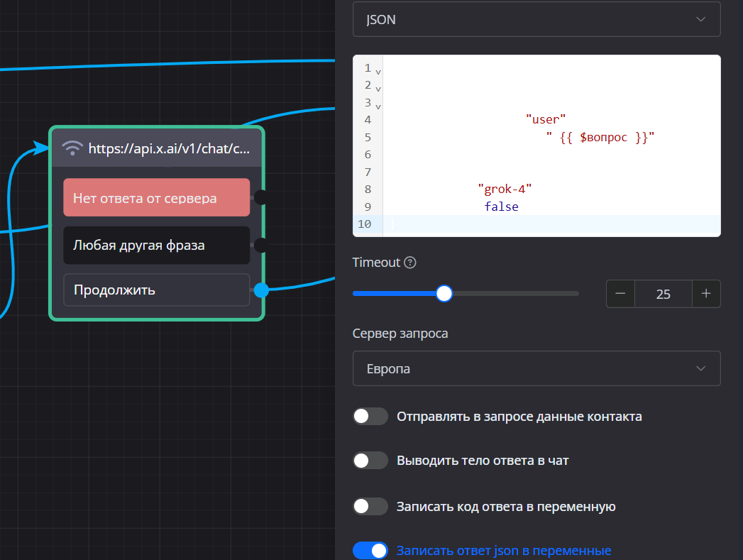Viewport: 743px width, 560px height.
Task: Enable Выводить тело ответа в чат toggle
Action: [370, 461]
